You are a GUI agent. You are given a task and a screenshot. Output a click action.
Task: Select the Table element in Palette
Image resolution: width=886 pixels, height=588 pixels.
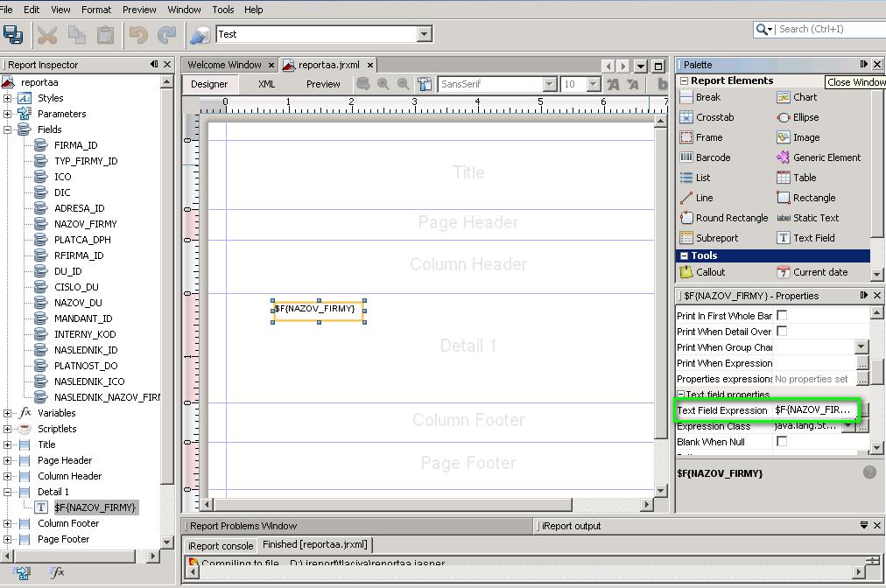coord(796,178)
